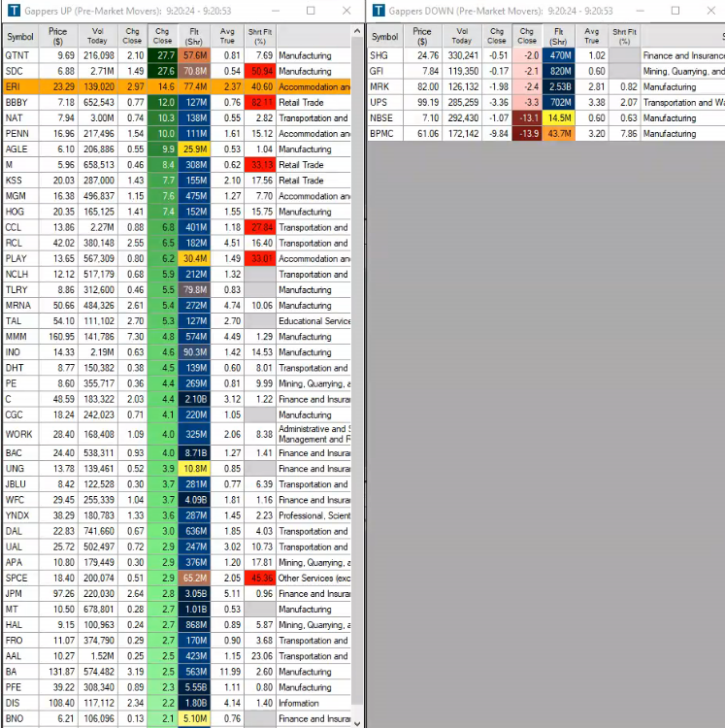Screen dimensions: 725x728
Task: Sort Gappers DOWN by Vol Today header
Action: pyautogui.click(x=461, y=36)
